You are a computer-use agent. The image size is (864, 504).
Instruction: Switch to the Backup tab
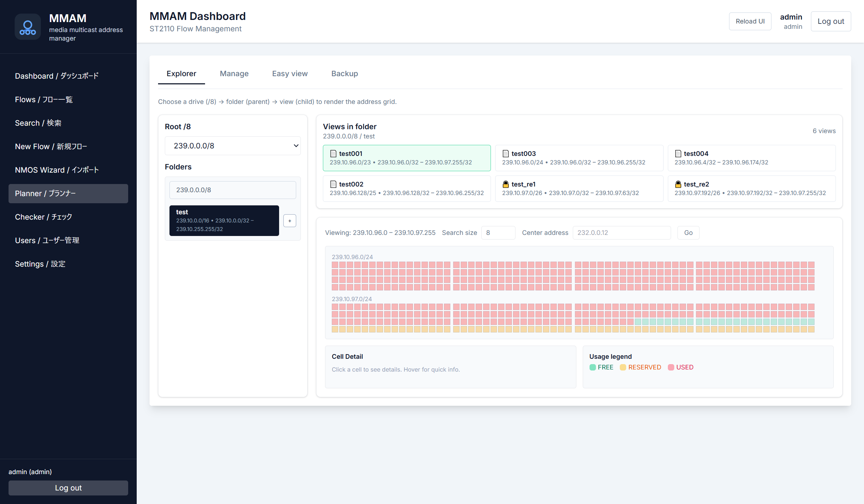pyautogui.click(x=344, y=73)
